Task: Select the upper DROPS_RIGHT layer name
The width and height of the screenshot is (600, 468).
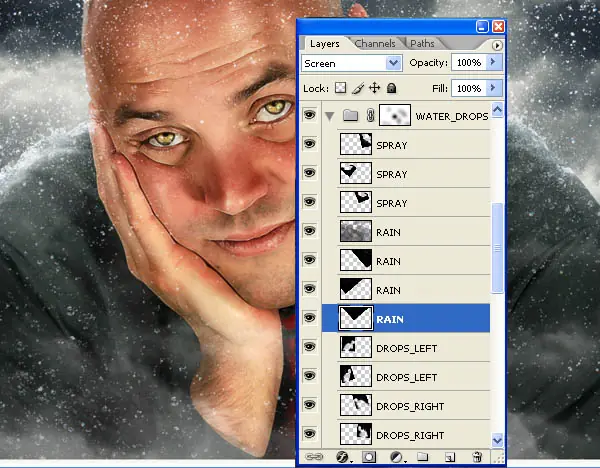Action: tap(410, 407)
